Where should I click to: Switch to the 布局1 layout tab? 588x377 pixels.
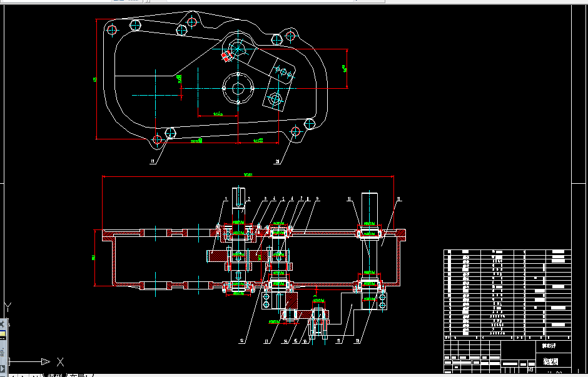(x=79, y=374)
